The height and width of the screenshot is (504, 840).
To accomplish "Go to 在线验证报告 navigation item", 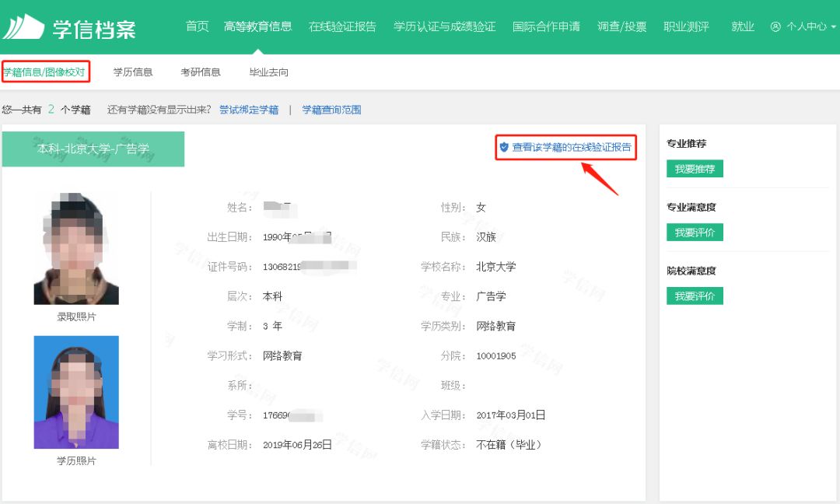I will pyautogui.click(x=342, y=26).
